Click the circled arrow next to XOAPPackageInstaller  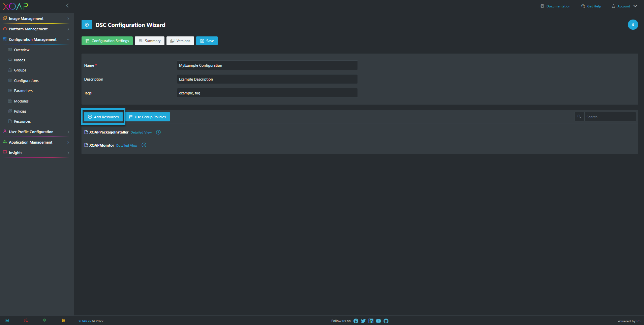pyautogui.click(x=158, y=132)
